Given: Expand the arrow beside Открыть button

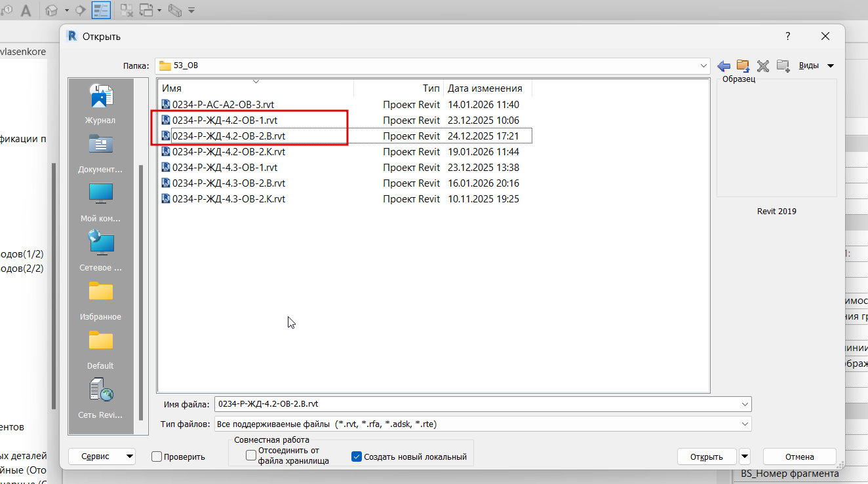Looking at the screenshot, I should [745, 456].
